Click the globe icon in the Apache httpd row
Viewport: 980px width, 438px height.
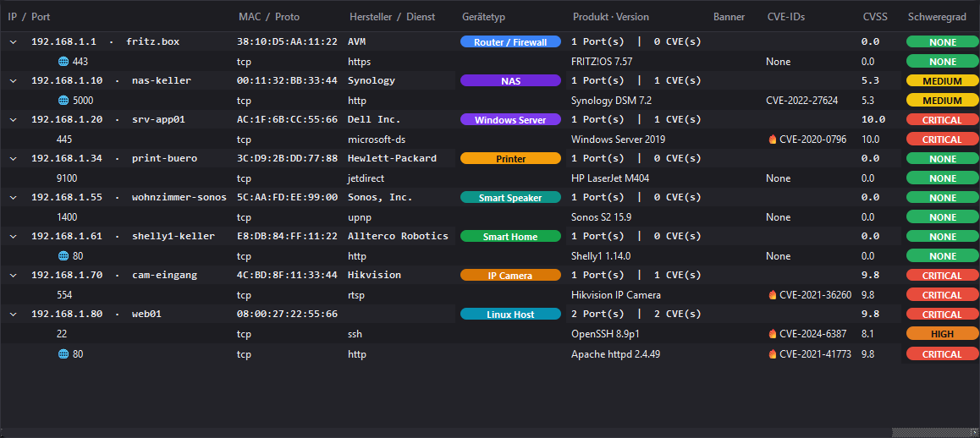(63, 353)
